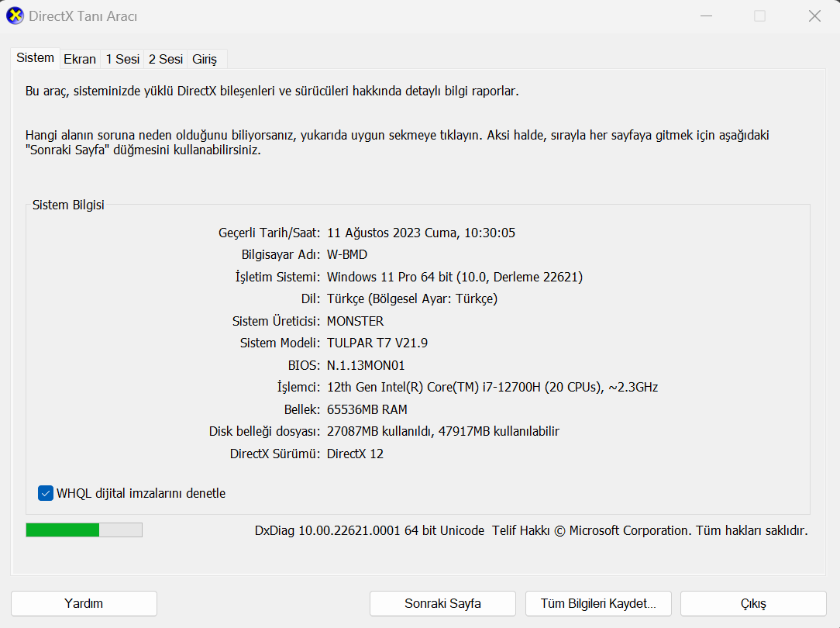The image size is (840, 628).
Task: Click the Sistem Üreticisi label
Action: 276,321
